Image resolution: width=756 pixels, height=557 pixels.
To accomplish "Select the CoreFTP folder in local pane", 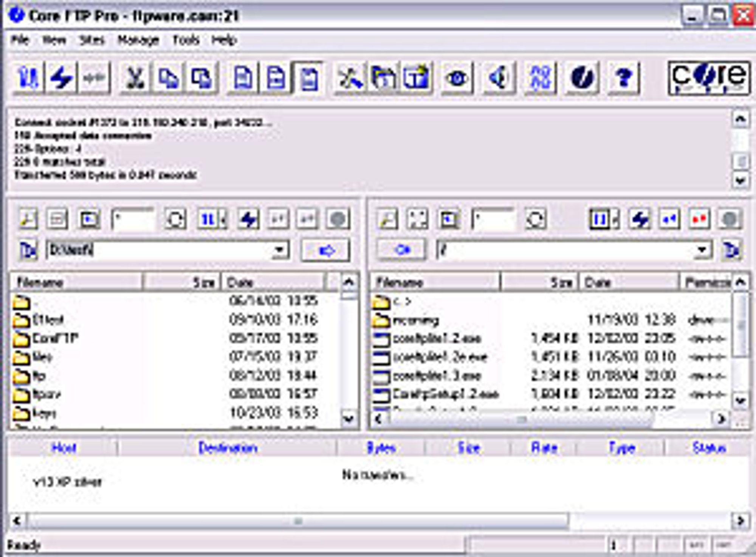I will (x=45, y=338).
